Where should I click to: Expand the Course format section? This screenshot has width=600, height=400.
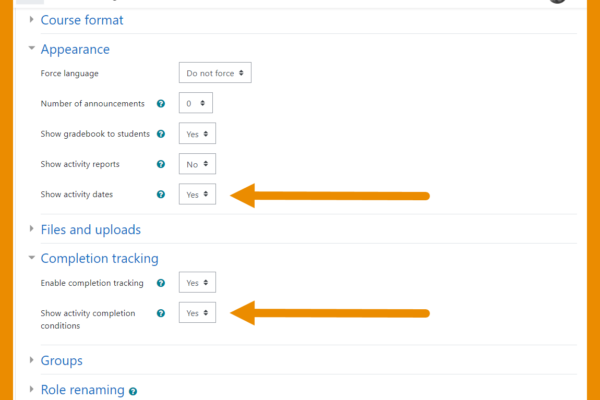(82, 20)
